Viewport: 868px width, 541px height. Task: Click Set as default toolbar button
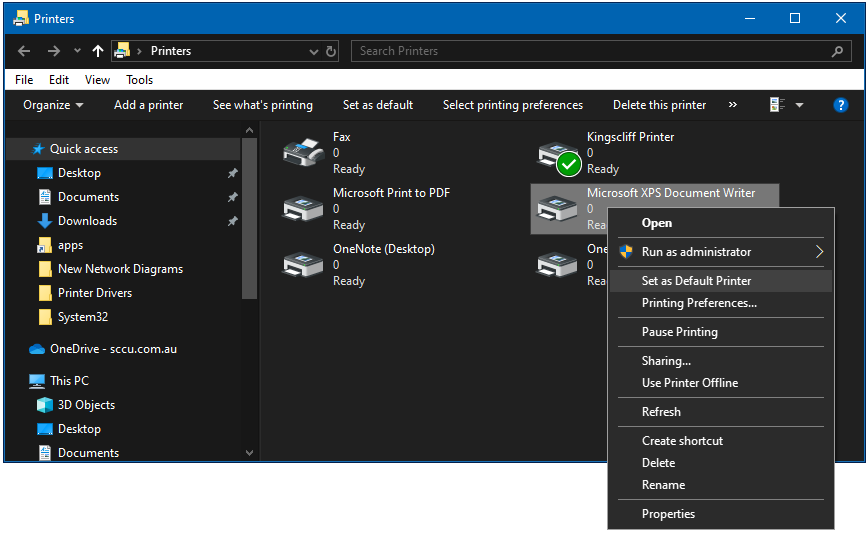[378, 105]
